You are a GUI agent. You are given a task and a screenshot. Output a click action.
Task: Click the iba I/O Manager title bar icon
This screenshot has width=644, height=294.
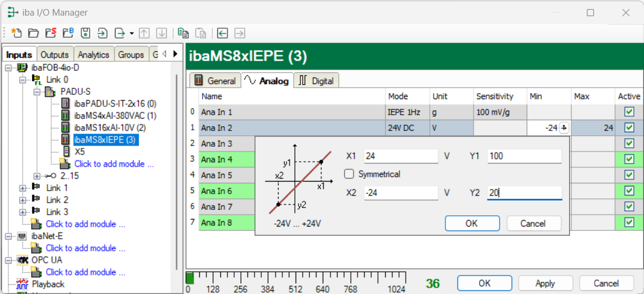click(13, 13)
